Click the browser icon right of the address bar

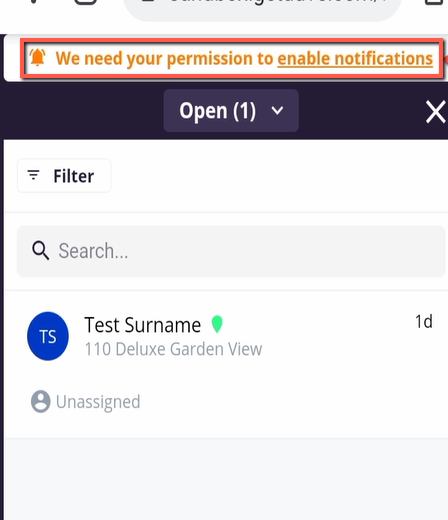[x=435, y=2]
